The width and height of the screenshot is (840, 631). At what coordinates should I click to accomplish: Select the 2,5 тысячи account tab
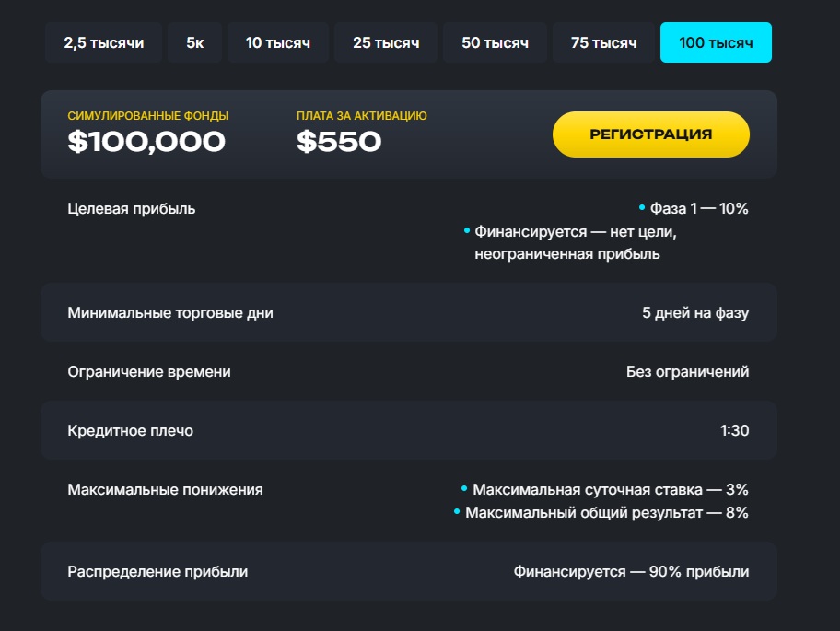[x=103, y=43]
